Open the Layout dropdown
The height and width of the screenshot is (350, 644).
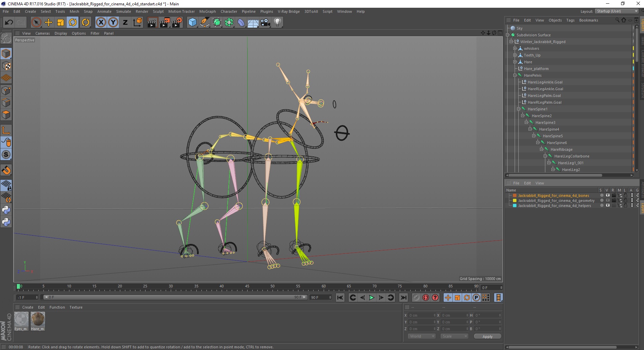point(617,11)
